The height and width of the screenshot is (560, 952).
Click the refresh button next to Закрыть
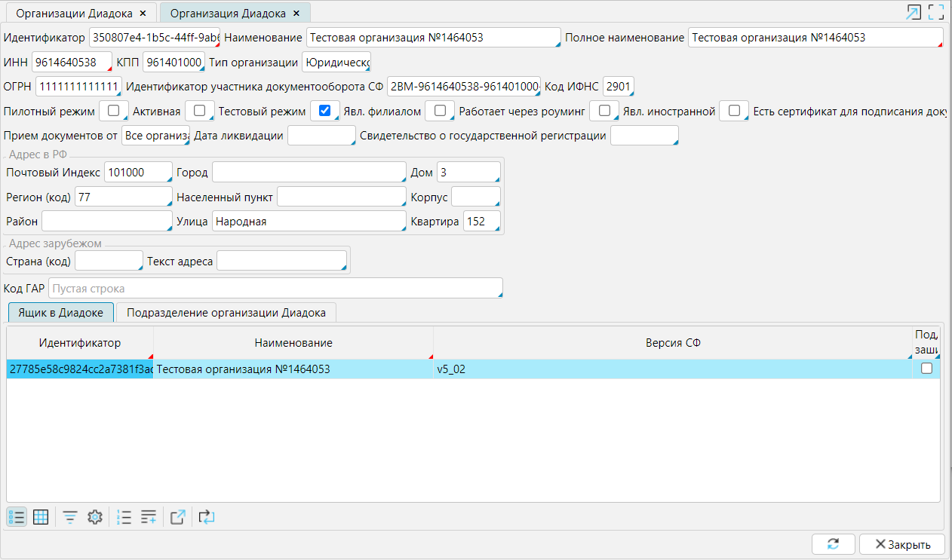click(x=833, y=544)
